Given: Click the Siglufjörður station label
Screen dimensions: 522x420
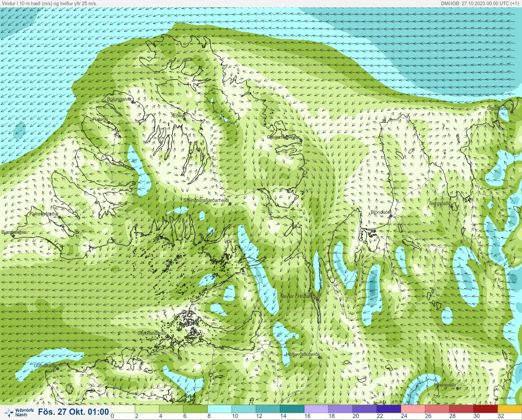Looking at the screenshot, I should (499, 109).
